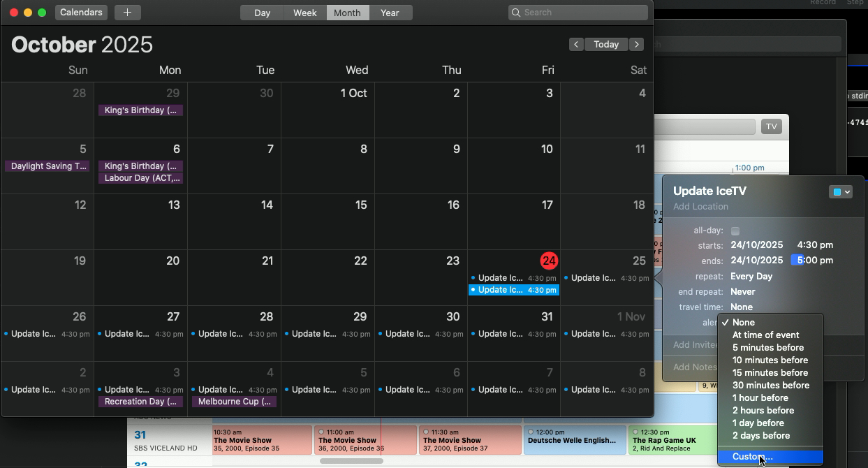Select alert 15 minutes before
The height and width of the screenshot is (468, 868).
pos(770,373)
